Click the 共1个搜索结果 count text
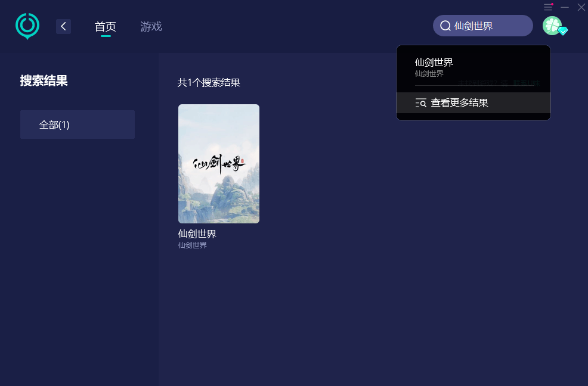The image size is (588, 386). pos(209,82)
